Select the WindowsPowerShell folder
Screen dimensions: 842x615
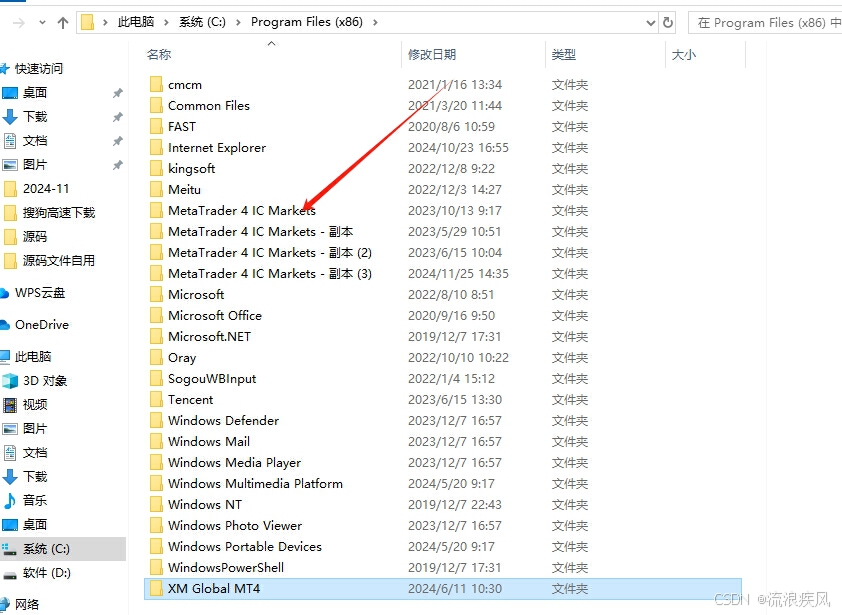pyautogui.click(x=226, y=567)
